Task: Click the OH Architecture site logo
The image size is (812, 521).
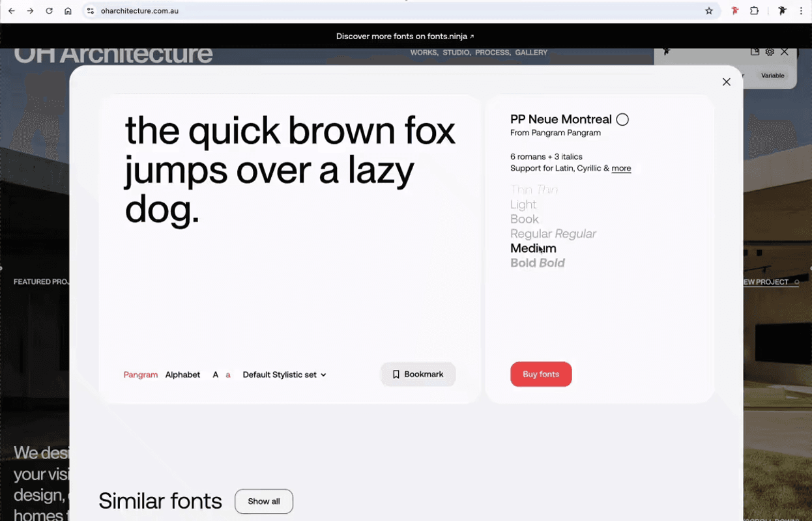Action: 113,55
